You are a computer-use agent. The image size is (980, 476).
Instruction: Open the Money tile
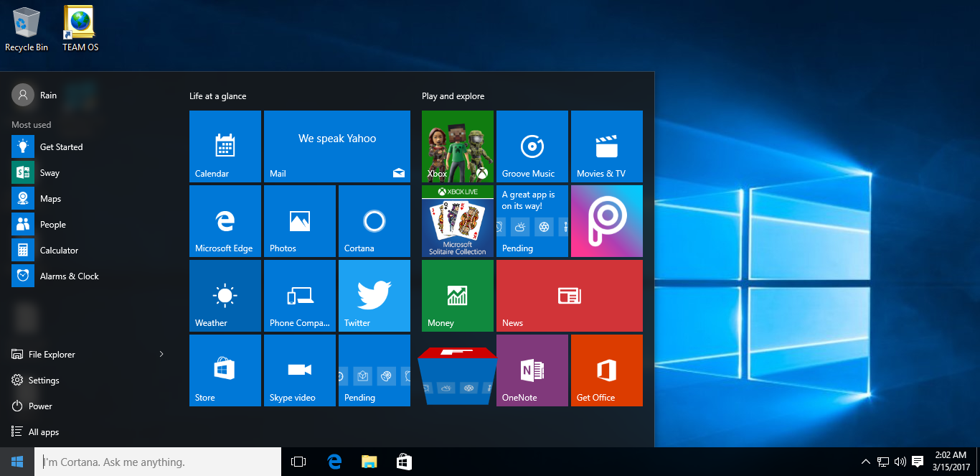[458, 296]
